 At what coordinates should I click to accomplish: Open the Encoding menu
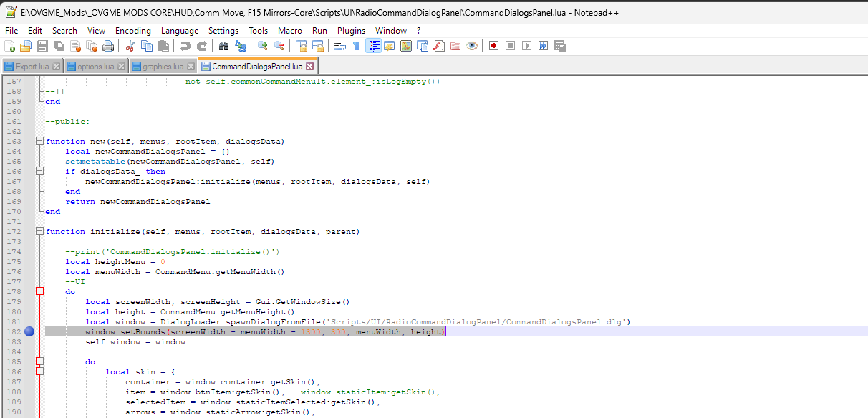133,31
